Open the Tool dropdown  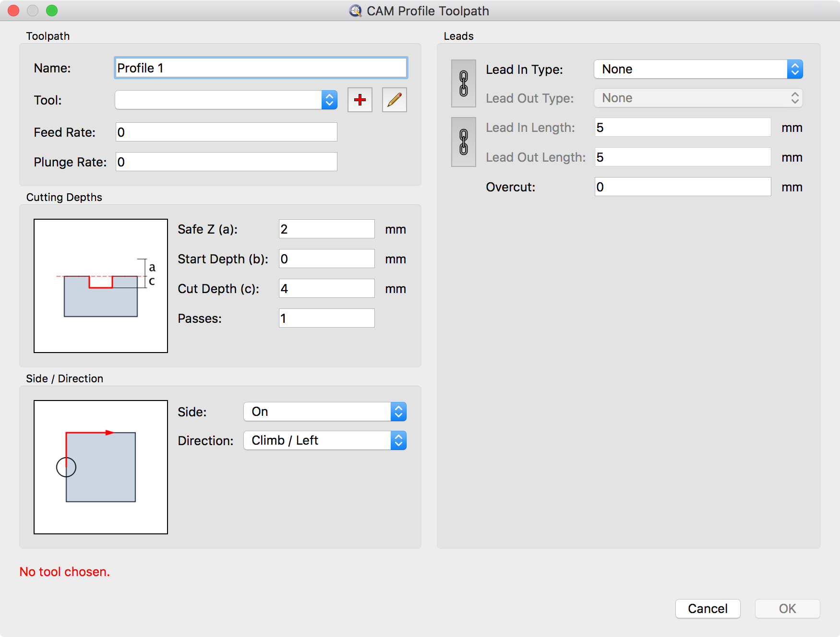(226, 100)
